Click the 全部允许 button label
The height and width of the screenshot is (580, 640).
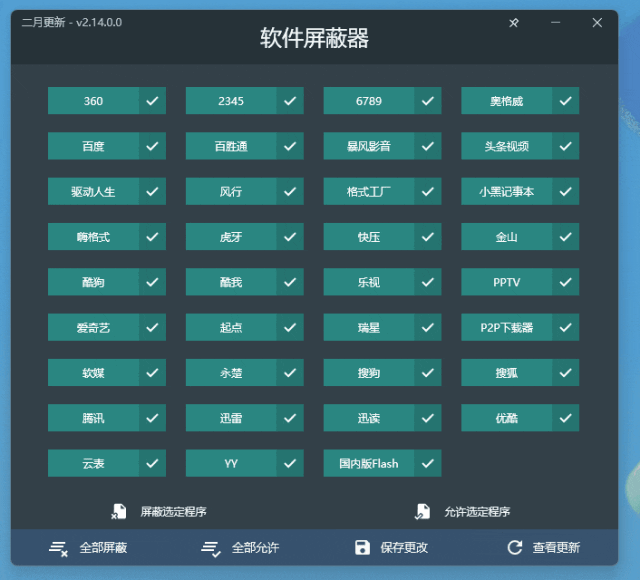[x=256, y=548]
